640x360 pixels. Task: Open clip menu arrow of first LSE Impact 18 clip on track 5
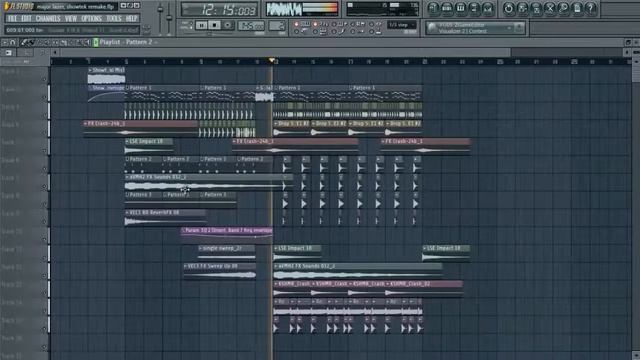[127, 141]
